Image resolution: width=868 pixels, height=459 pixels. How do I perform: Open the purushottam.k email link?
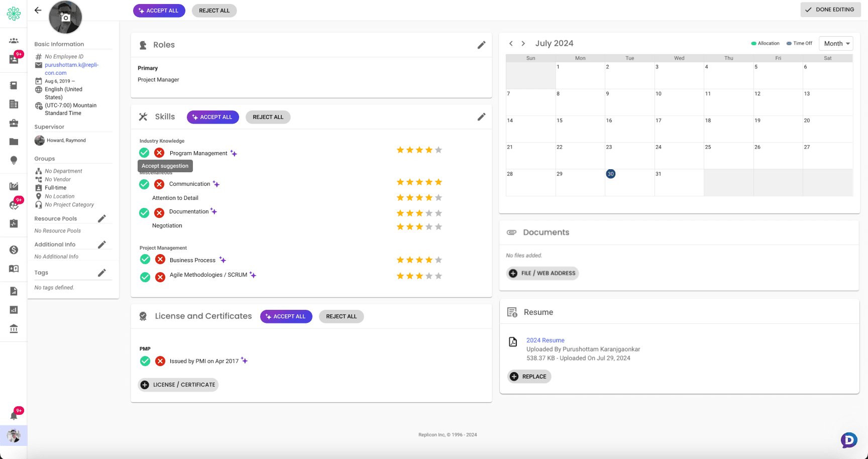[x=72, y=69]
